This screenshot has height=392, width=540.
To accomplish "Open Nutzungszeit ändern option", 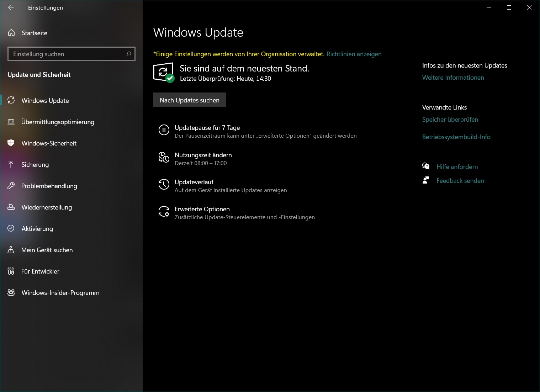I will [203, 155].
